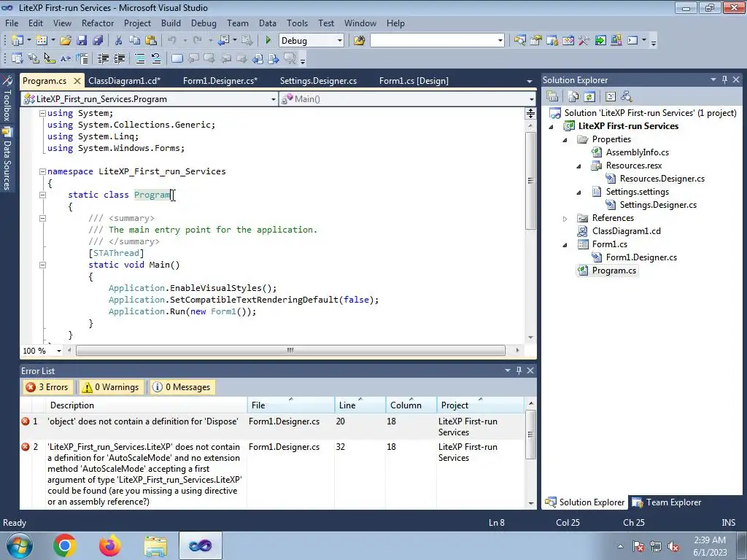The image size is (747, 560).
Task: Uncomment selected lines icon
Action: [x=156, y=58]
